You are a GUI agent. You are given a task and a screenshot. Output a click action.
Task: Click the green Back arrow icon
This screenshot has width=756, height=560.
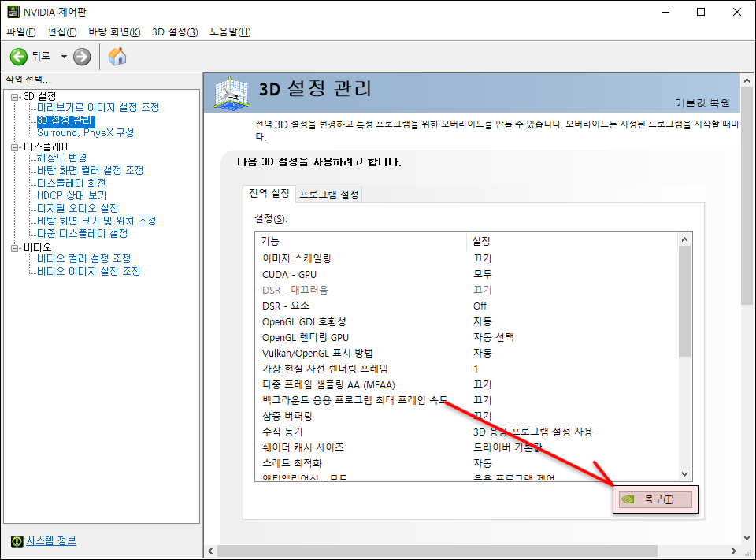coord(19,57)
